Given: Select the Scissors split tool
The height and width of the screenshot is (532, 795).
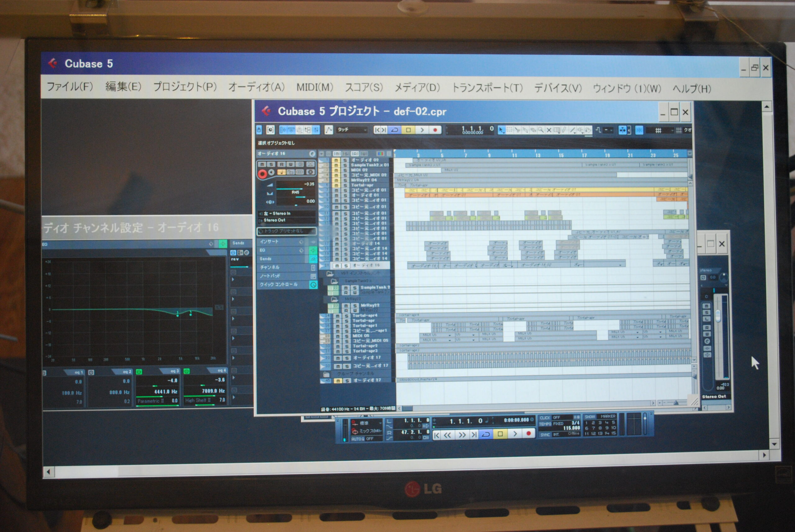Looking at the screenshot, I should (x=518, y=130).
